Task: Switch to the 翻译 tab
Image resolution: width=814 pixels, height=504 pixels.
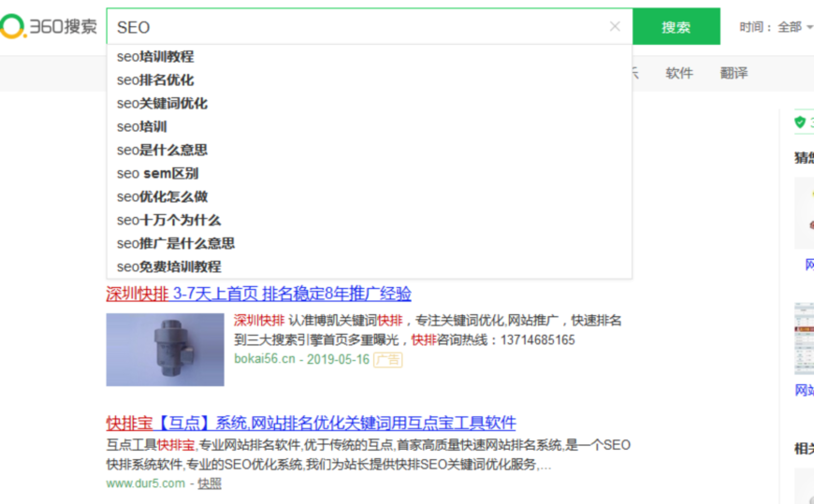Action: pos(734,73)
